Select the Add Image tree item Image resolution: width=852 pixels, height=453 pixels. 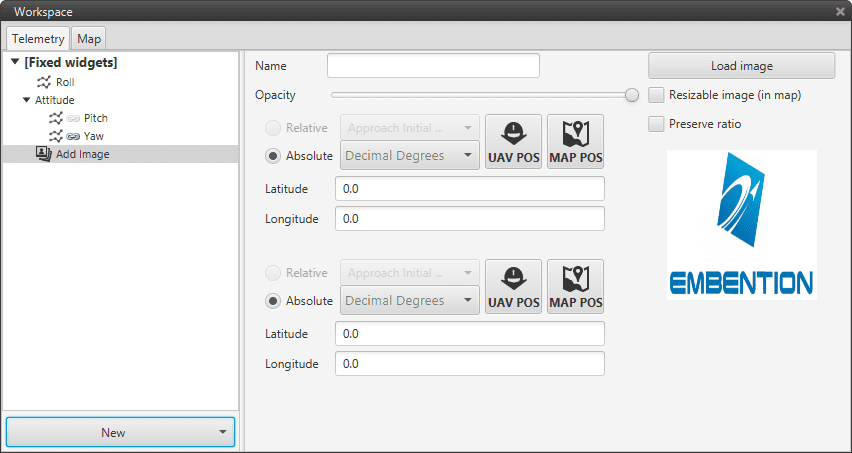point(120,154)
